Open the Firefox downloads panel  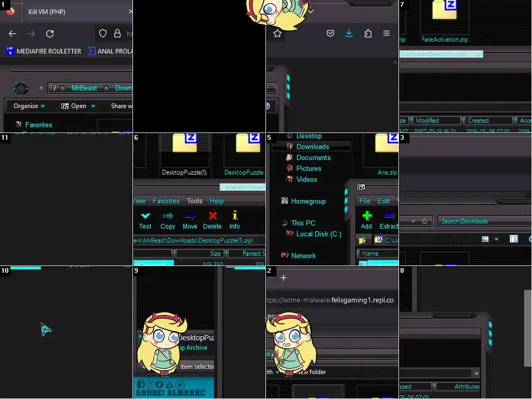point(349,33)
